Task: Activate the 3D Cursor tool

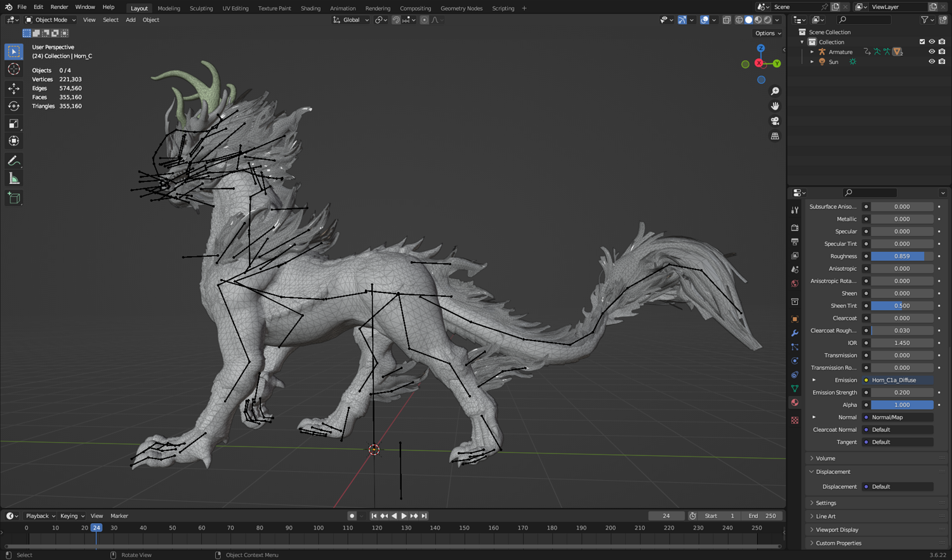Action: click(x=14, y=69)
